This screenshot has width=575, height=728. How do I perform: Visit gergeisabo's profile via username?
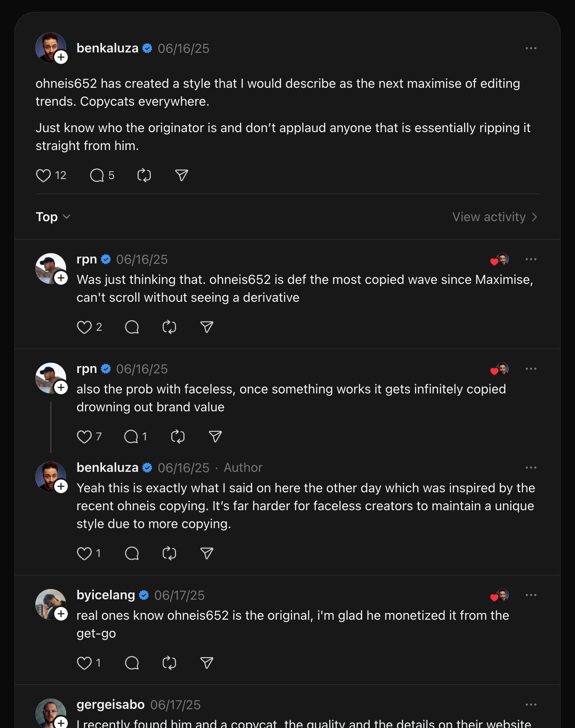click(x=110, y=705)
